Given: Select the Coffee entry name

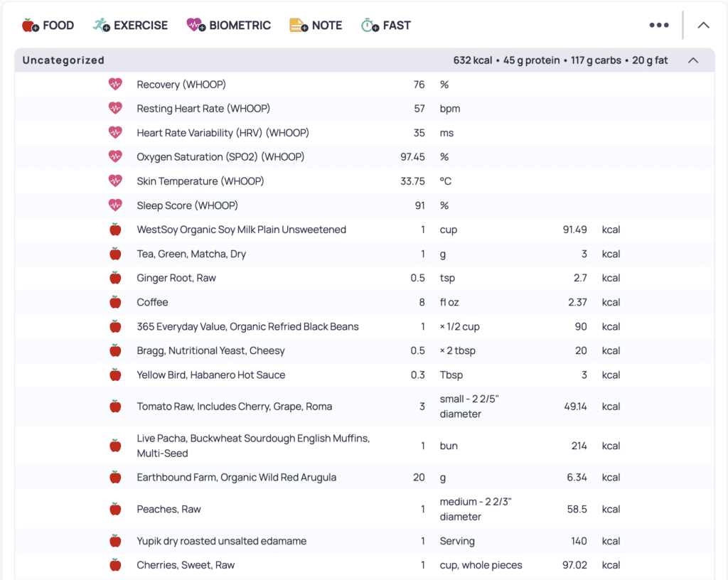Looking at the screenshot, I should point(152,302).
